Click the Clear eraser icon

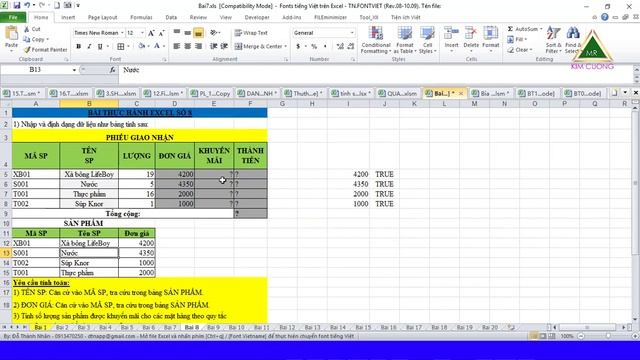click(511, 50)
